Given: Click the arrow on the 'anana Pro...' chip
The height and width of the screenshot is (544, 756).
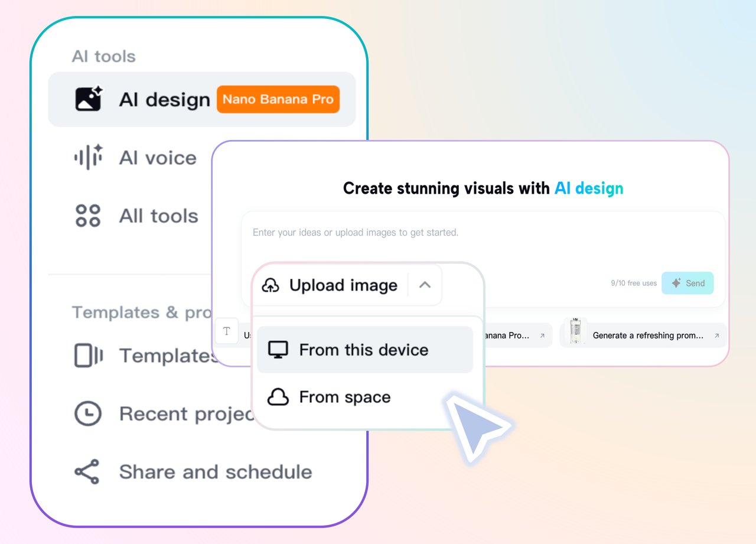Looking at the screenshot, I should pyautogui.click(x=542, y=335).
